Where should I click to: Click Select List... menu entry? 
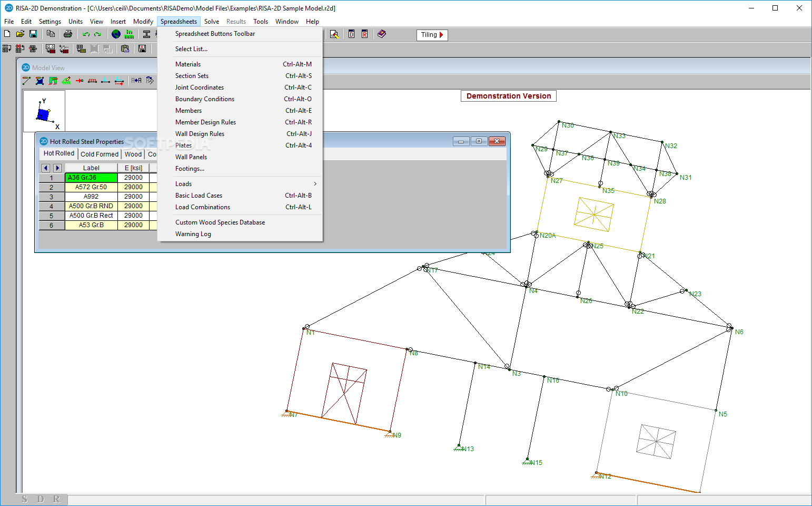coord(240,49)
